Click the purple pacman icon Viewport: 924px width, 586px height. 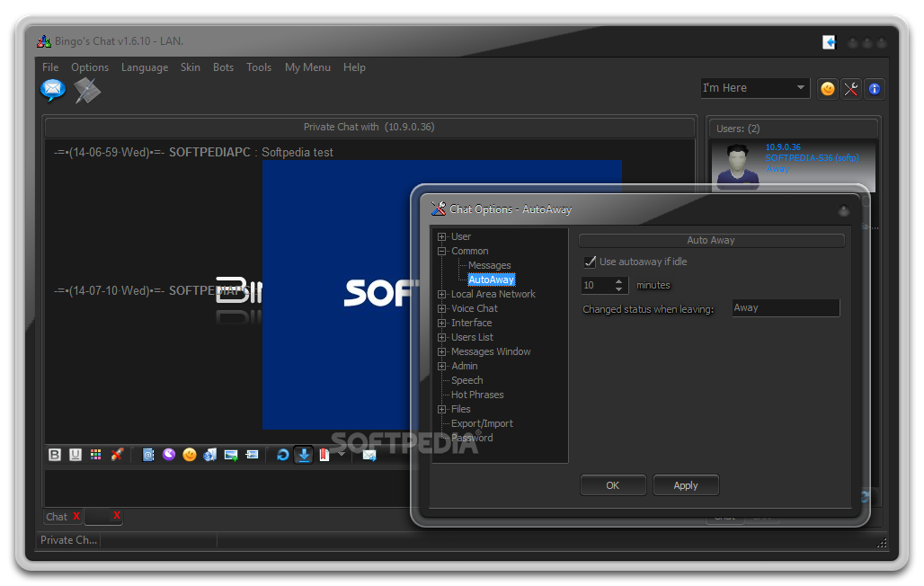tap(169, 455)
